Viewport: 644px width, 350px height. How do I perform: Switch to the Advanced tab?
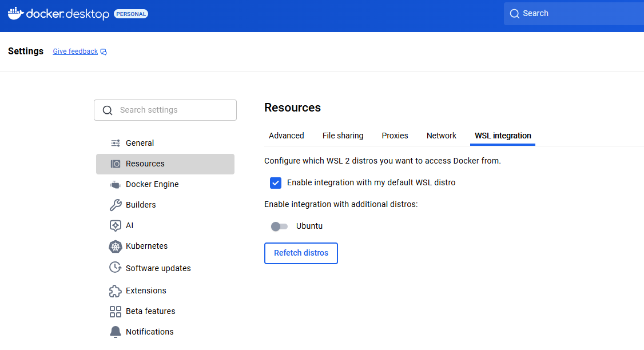pos(287,136)
